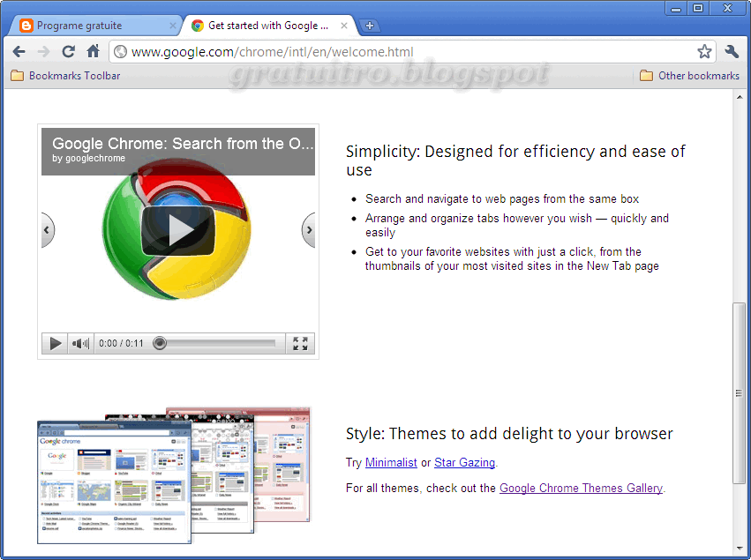The width and height of the screenshot is (751, 560).
Task: Open the Other bookmarks folder
Action: pyautogui.click(x=690, y=76)
